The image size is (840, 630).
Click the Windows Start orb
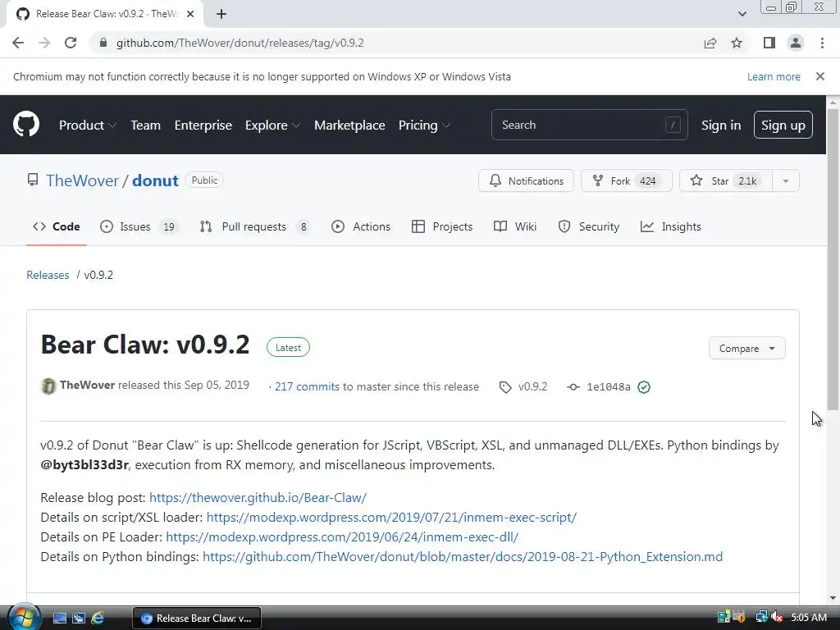(24, 617)
